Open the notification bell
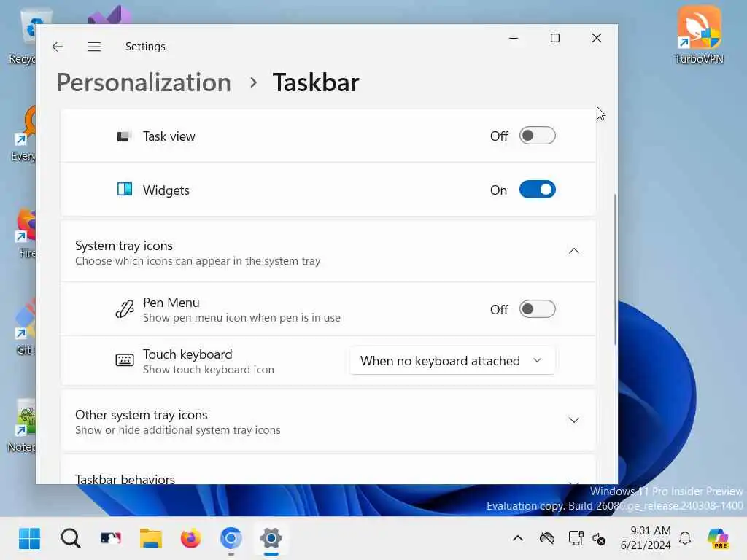 pyautogui.click(x=685, y=539)
